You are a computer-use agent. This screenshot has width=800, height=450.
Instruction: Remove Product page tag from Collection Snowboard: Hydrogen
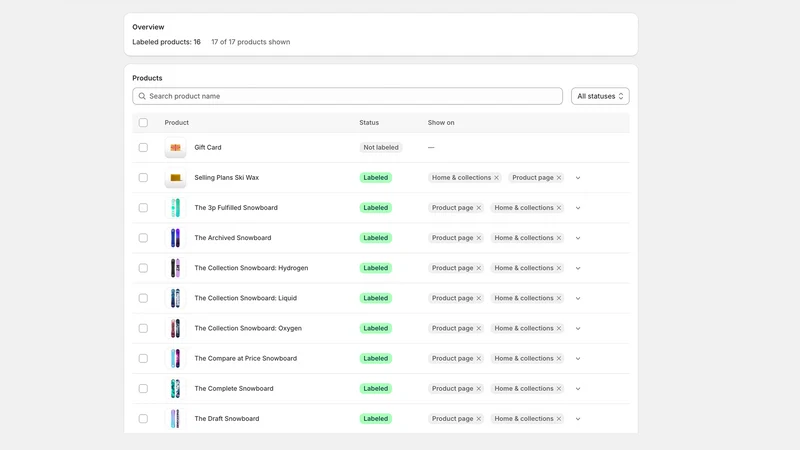(x=479, y=268)
